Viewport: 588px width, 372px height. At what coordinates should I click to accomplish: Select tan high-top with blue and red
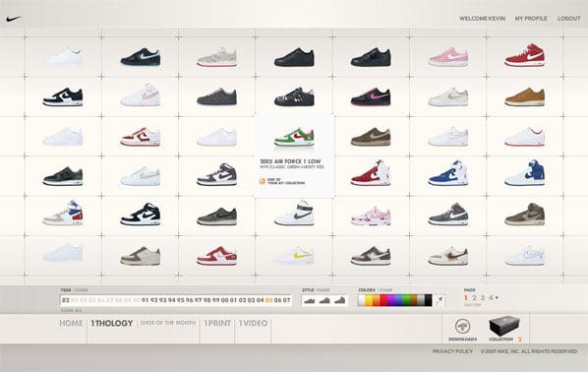(x=63, y=213)
